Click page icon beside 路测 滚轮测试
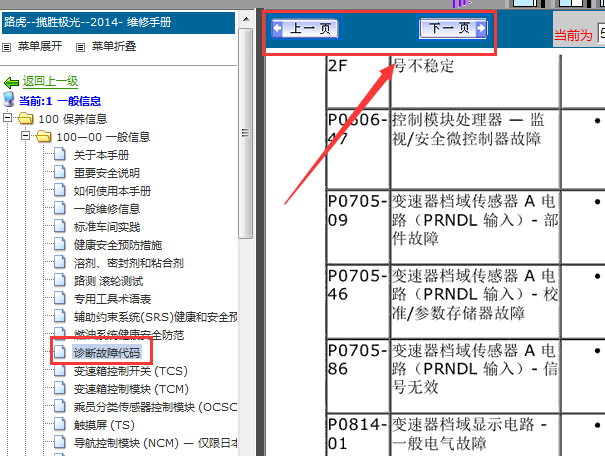Viewport: 605px width, 456px height. click(59, 280)
